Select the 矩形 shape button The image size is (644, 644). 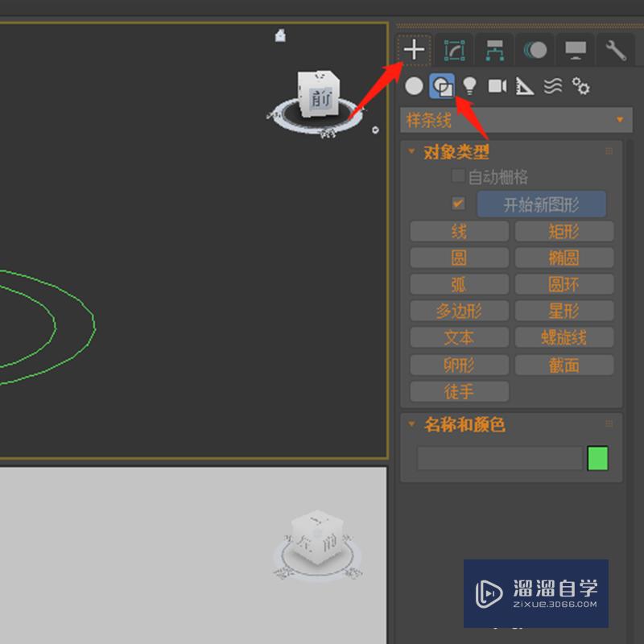pyautogui.click(x=564, y=232)
